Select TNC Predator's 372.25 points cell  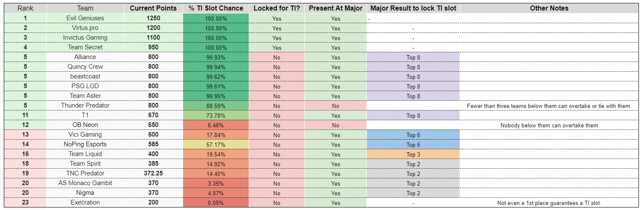(x=154, y=173)
